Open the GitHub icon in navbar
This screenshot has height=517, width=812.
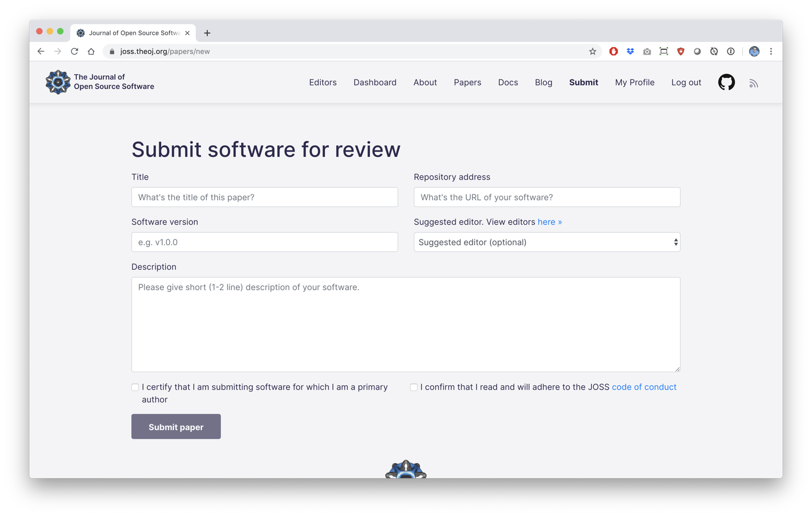coord(726,83)
